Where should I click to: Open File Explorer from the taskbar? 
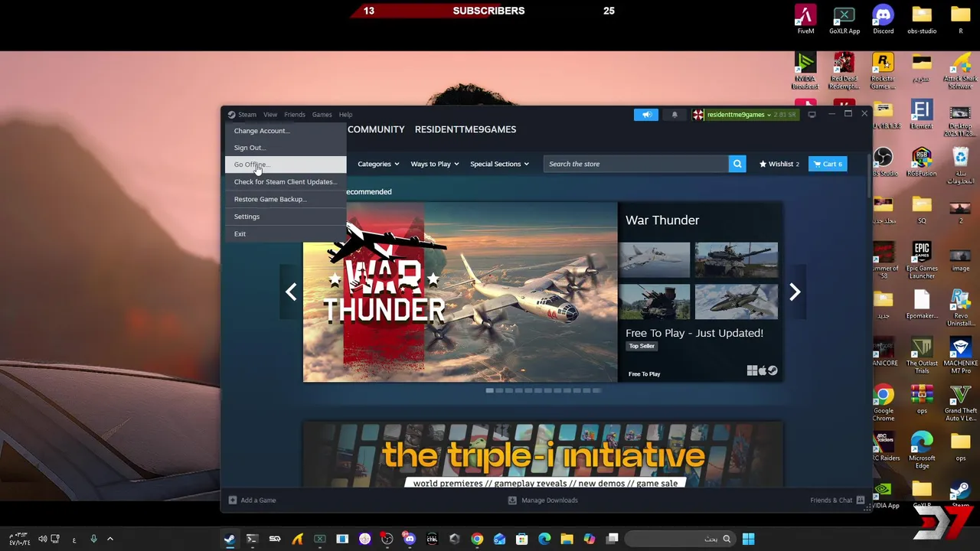coord(567,539)
